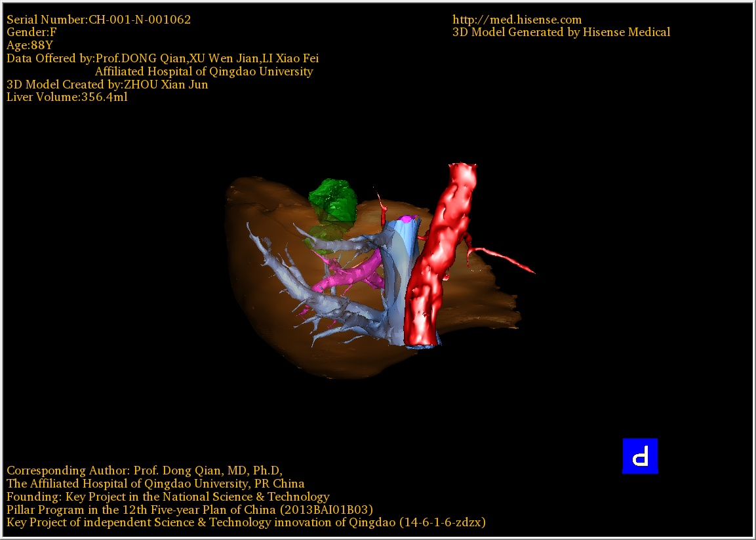
Task: Click 'Liver Volume:356.4ml' text
Action: (x=67, y=97)
